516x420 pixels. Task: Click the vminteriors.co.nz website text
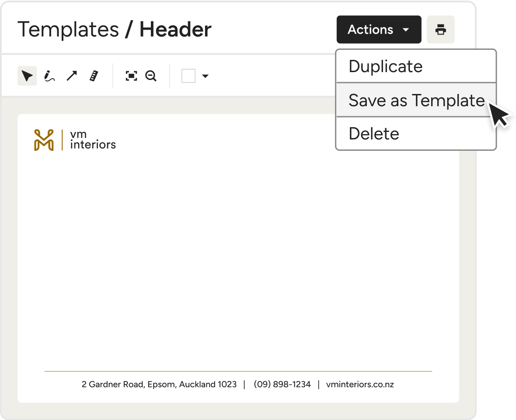tap(360, 384)
